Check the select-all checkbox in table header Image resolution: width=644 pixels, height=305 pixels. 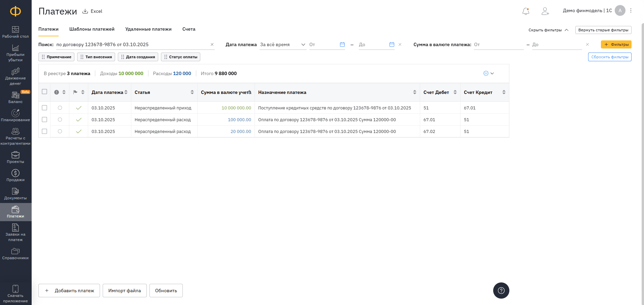point(44,92)
